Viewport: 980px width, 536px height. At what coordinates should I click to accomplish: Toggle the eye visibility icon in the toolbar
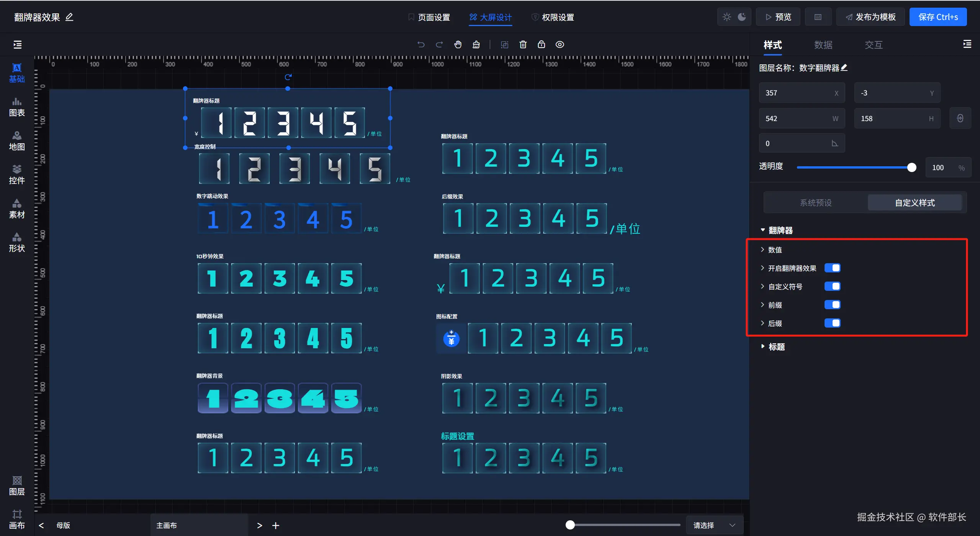click(x=560, y=44)
